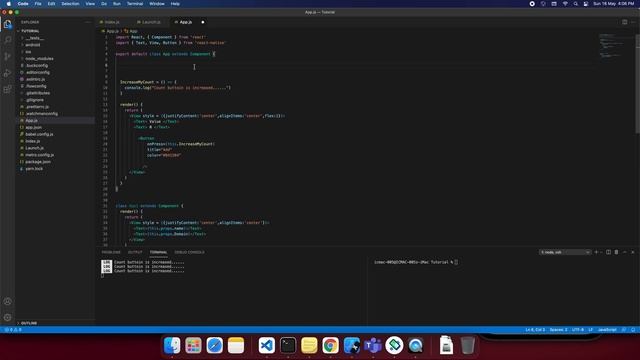The image size is (640, 360).
Task: Close the terminal panel
Action: [633, 252]
